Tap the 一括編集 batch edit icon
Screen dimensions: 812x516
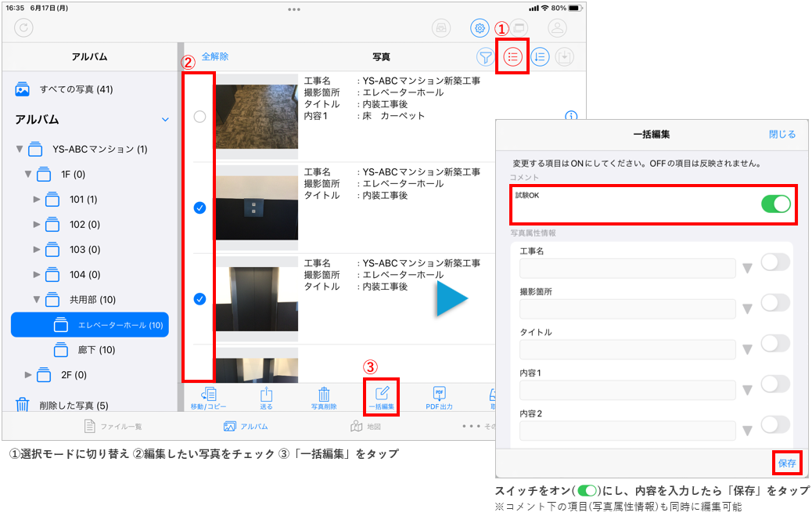click(x=382, y=398)
